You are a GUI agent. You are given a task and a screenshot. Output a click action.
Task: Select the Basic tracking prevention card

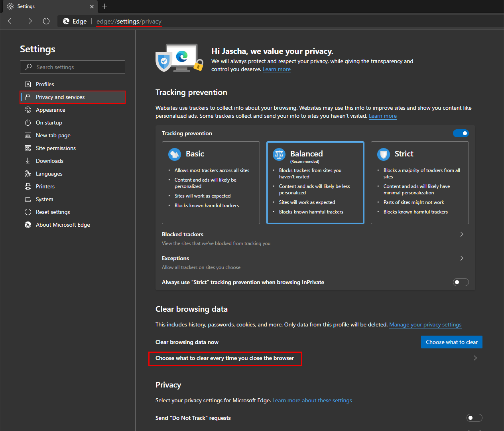[211, 183]
